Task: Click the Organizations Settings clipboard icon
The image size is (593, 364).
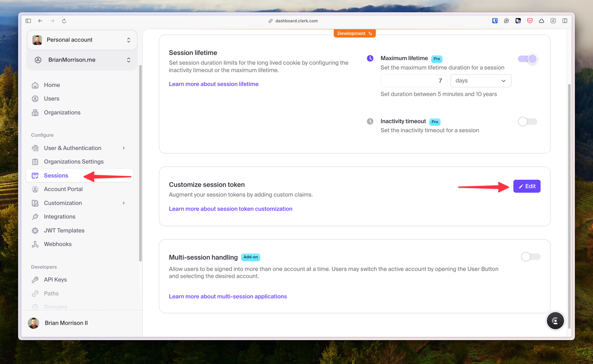Action: (35, 162)
